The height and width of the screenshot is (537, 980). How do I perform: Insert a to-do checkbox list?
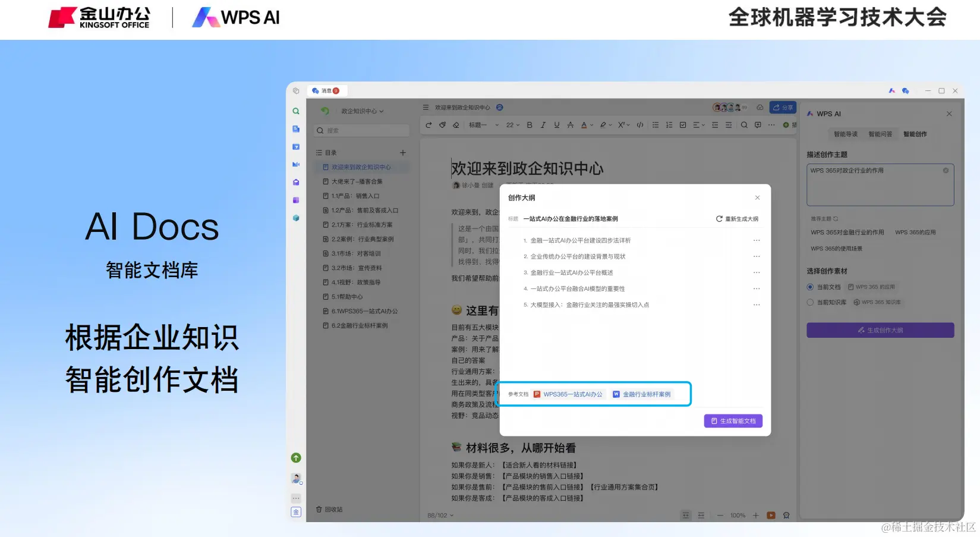(x=683, y=125)
